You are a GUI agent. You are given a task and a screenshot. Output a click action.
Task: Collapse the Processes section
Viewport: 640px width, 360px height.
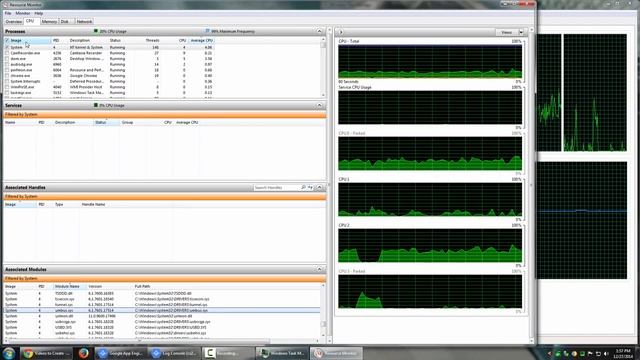pyautogui.click(x=319, y=31)
